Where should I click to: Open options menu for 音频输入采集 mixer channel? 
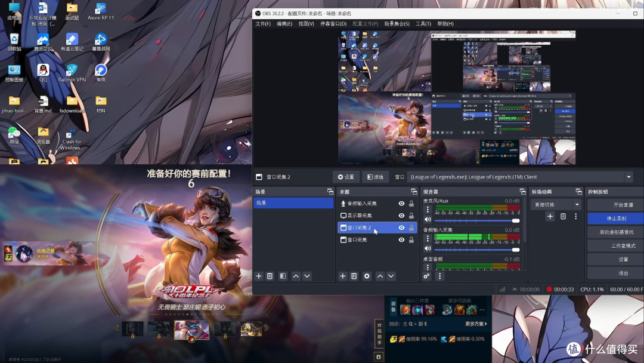(428, 238)
